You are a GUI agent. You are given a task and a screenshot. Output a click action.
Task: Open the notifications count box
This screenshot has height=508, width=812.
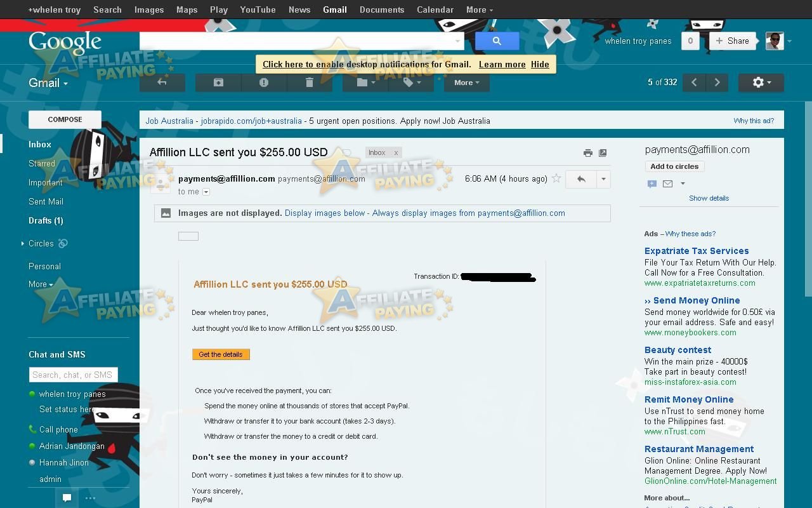click(x=690, y=41)
